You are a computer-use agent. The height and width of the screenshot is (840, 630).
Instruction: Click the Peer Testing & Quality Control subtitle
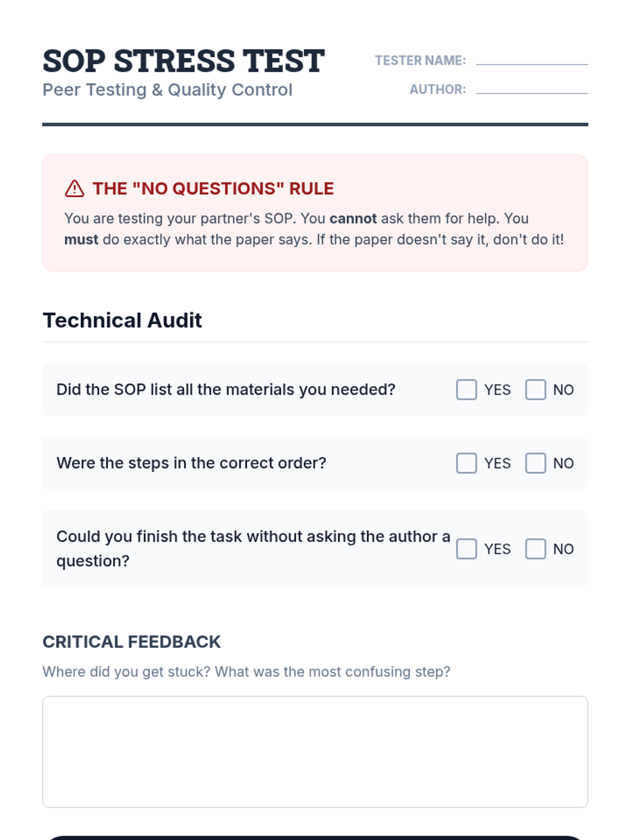[167, 90]
